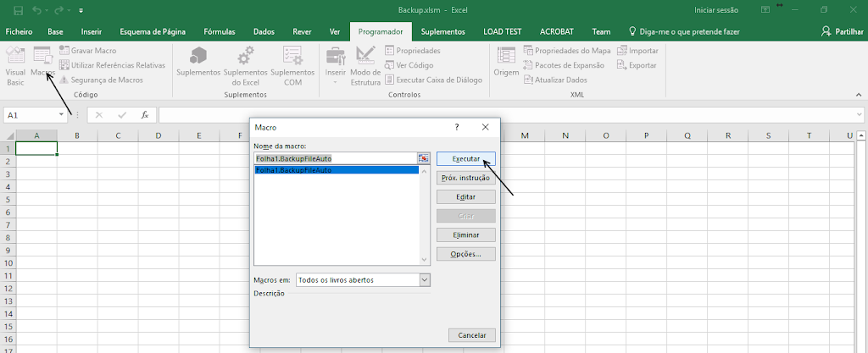Click the Macro dialog help question mark

[x=457, y=127]
